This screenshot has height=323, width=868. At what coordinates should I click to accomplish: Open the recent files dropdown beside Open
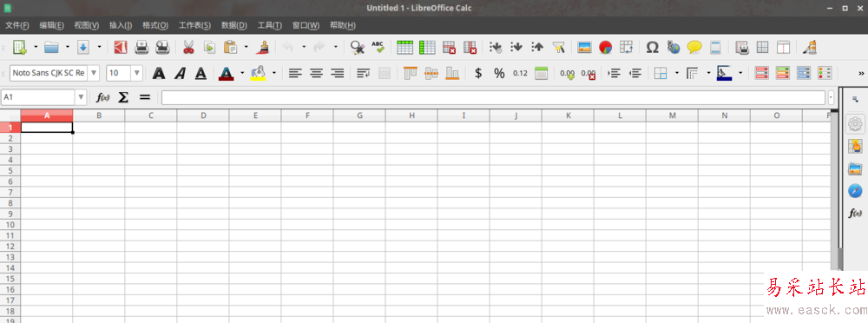(x=68, y=48)
